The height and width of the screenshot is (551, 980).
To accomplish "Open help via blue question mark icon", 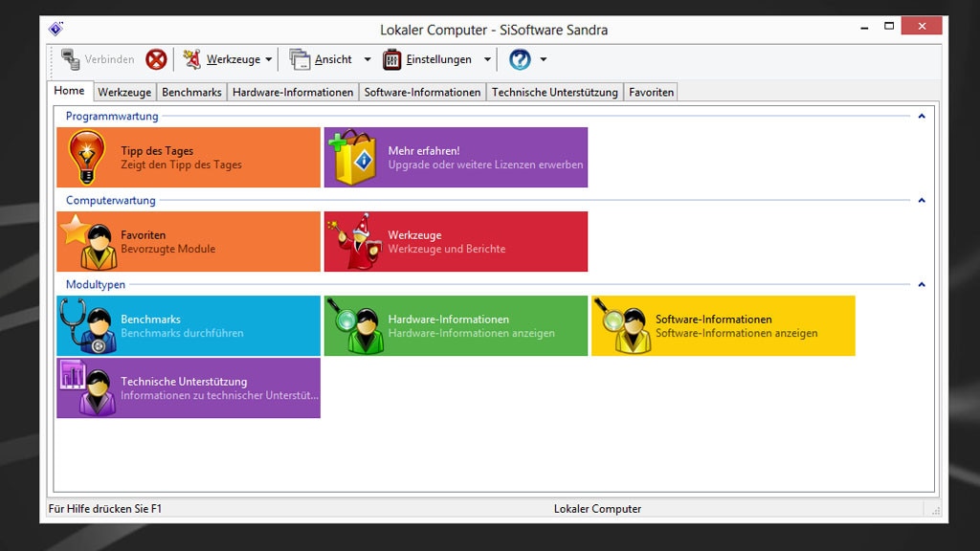I will coord(520,59).
